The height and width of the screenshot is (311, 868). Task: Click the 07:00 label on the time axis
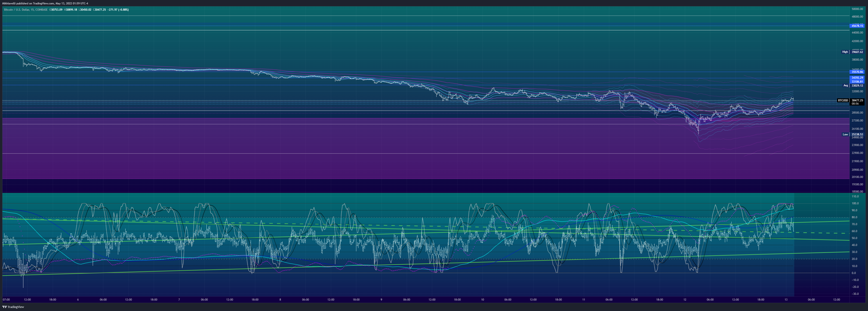pyautogui.click(x=6, y=299)
